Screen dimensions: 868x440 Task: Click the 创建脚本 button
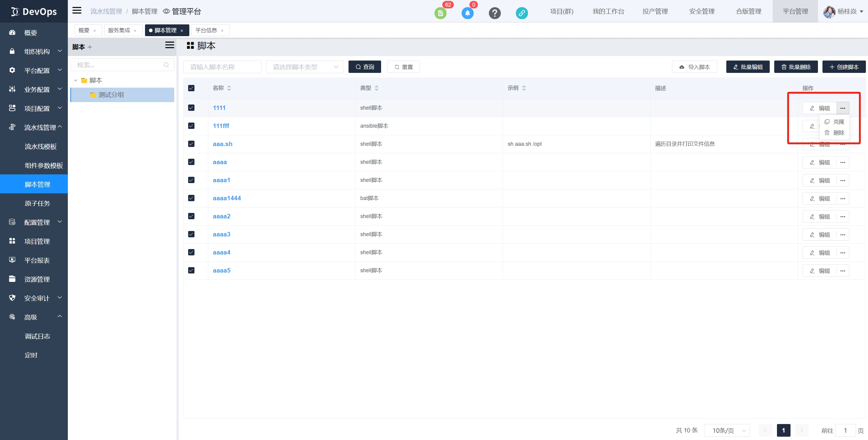coord(844,67)
